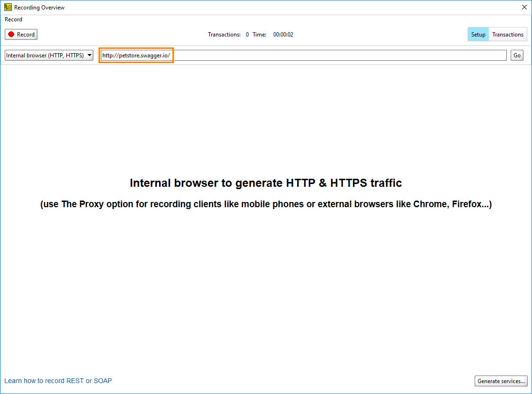Screen dimensions: 532x394
Task: Click the heading Internal browser to generate HTTP & HTTPS traffic
Action: pos(266,183)
